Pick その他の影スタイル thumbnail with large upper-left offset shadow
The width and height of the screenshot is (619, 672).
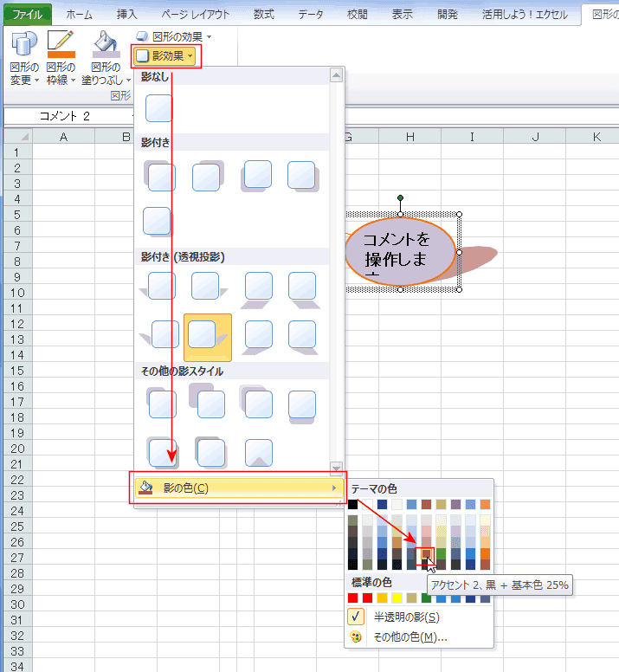207,401
